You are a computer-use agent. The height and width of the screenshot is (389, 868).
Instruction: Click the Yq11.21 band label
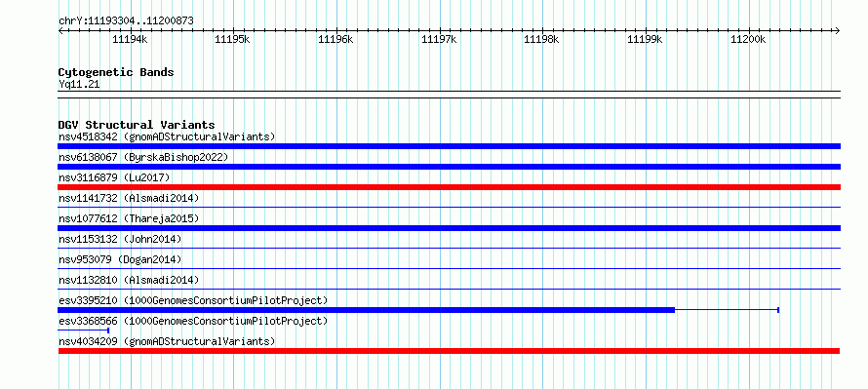click(79, 85)
